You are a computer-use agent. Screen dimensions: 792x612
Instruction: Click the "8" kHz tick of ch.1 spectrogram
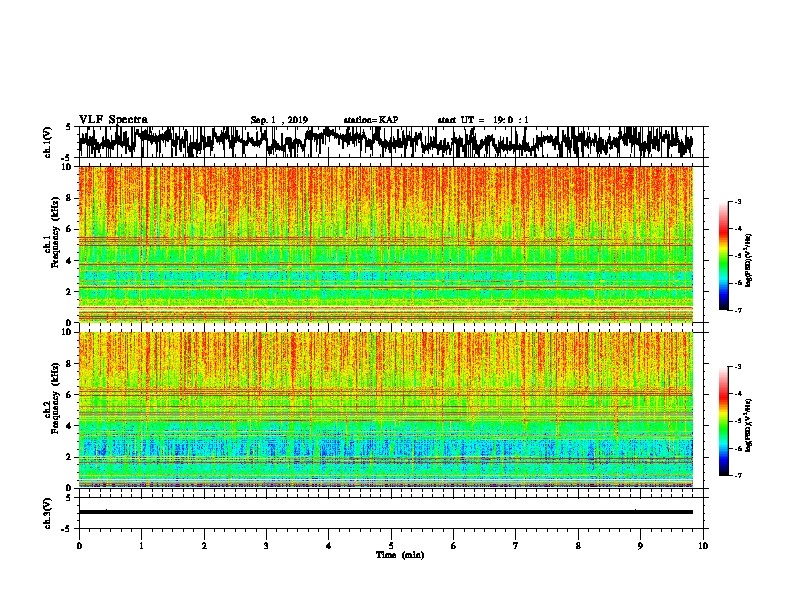pos(69,198)
